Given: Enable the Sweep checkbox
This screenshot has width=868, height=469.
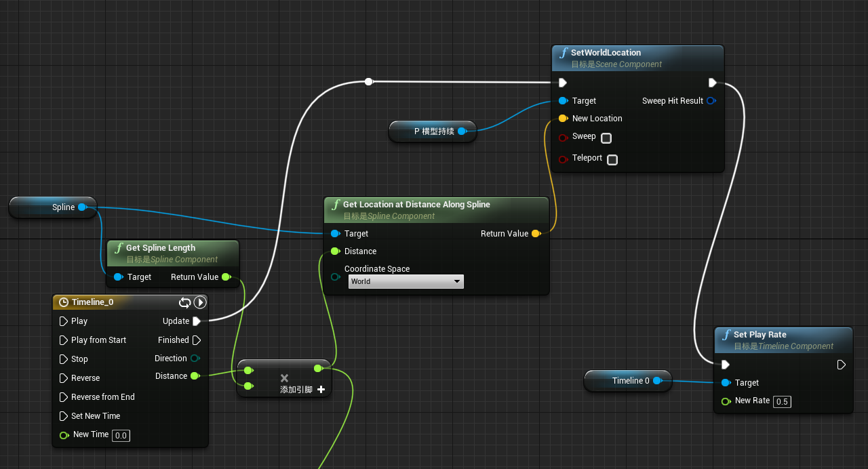Looking at the screenshot, I should point(606,138).
